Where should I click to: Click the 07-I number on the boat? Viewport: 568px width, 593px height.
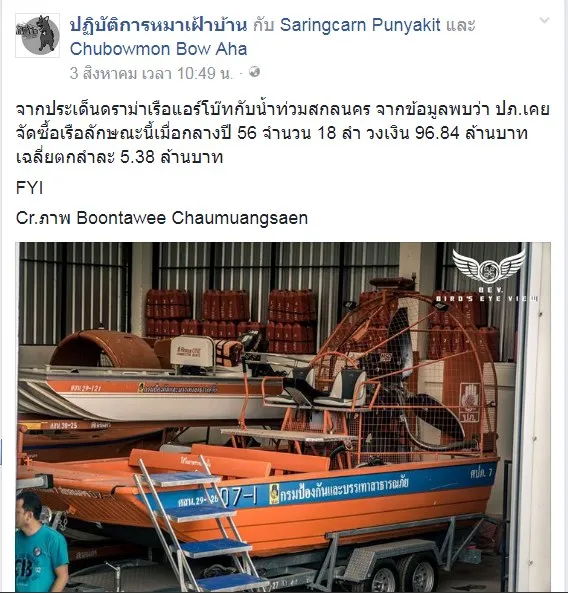tap(238, 497)
